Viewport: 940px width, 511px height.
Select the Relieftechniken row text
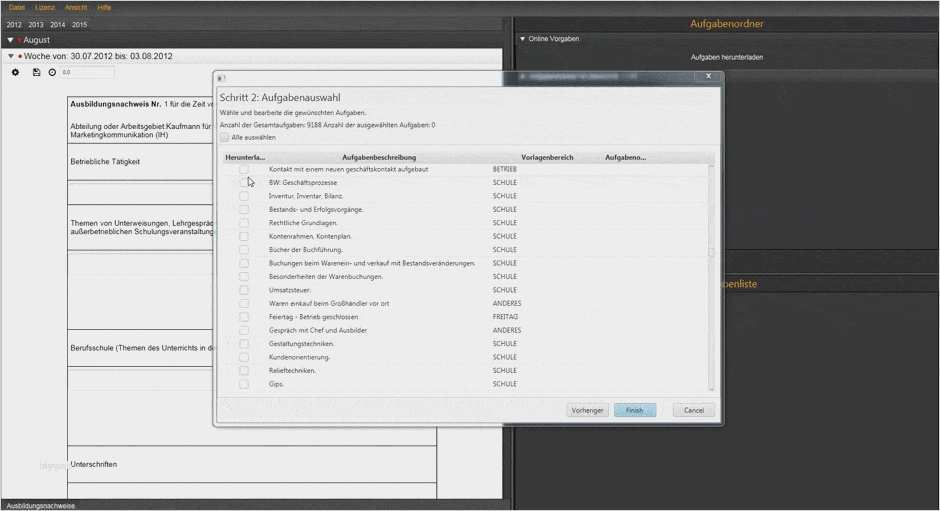click(292, 371)
